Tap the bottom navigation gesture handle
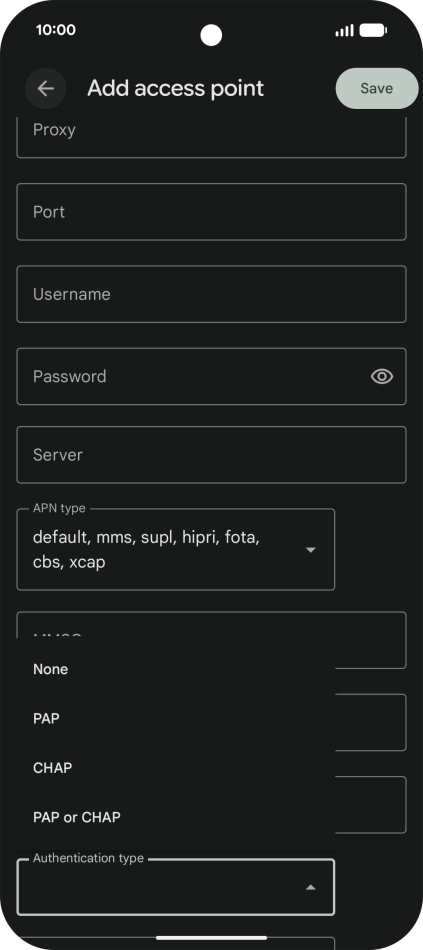The height and width of the screenshot is (950, 423). coord(212,938)
